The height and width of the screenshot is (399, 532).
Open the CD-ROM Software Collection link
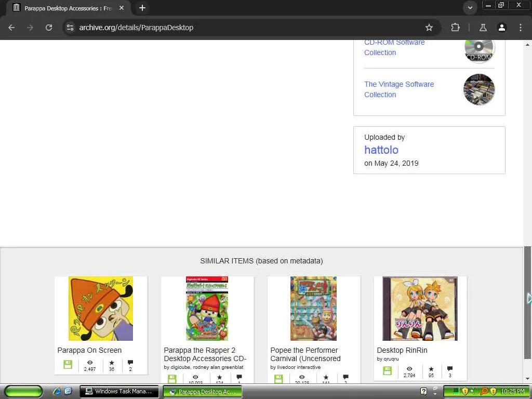[x=394, y=47]
